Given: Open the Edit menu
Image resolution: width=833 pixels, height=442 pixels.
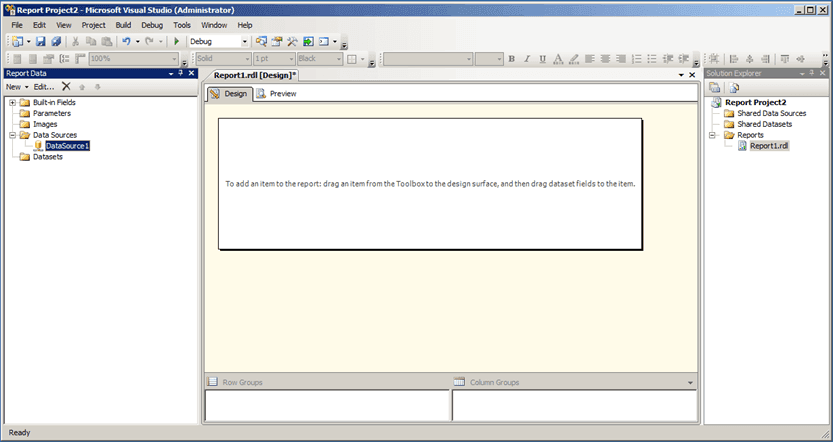Looking at the screenshot, I should coord(39,25).
